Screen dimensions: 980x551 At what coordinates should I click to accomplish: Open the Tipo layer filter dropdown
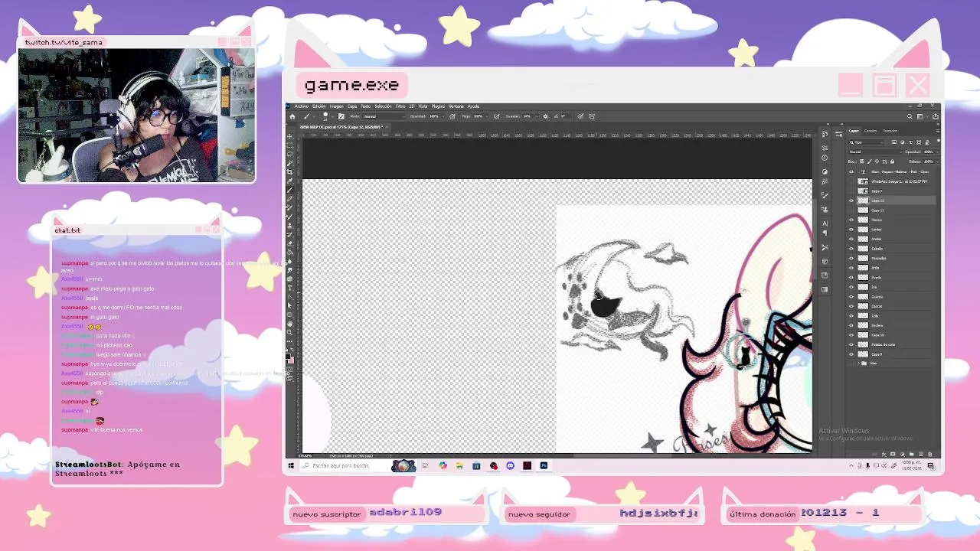click(866, 142)
